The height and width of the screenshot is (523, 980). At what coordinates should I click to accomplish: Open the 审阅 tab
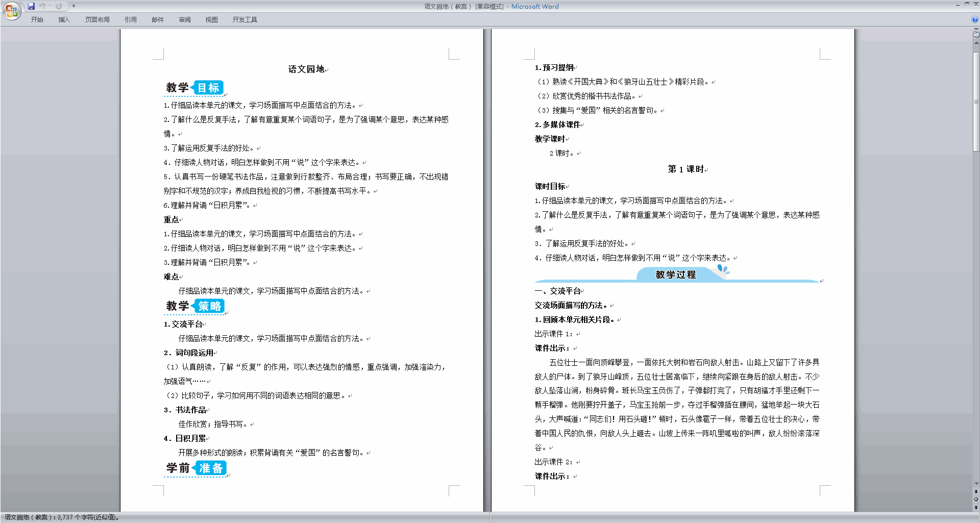pos(185,19)
